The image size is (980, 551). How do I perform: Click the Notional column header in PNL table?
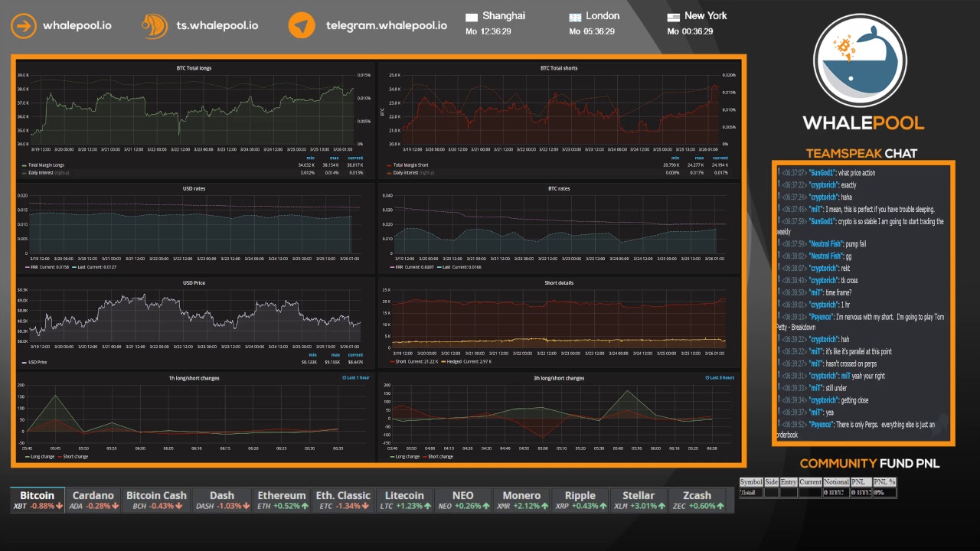click(836, 482)
